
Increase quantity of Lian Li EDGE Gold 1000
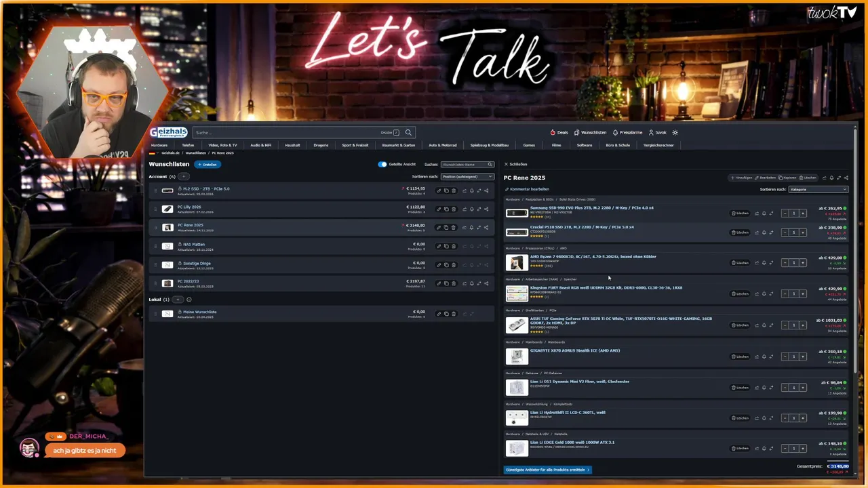click(803, 449)
